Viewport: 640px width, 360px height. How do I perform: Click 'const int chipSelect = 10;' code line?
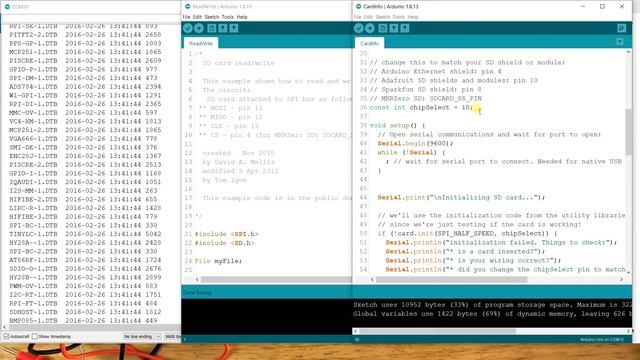(421, 107)
